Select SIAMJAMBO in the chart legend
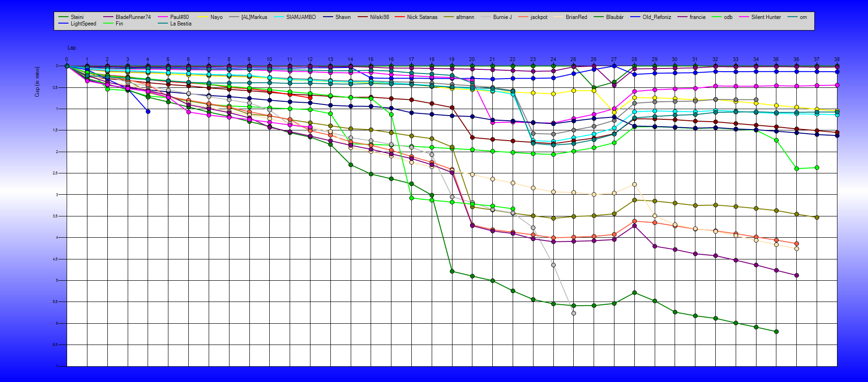 click(295, 17)
